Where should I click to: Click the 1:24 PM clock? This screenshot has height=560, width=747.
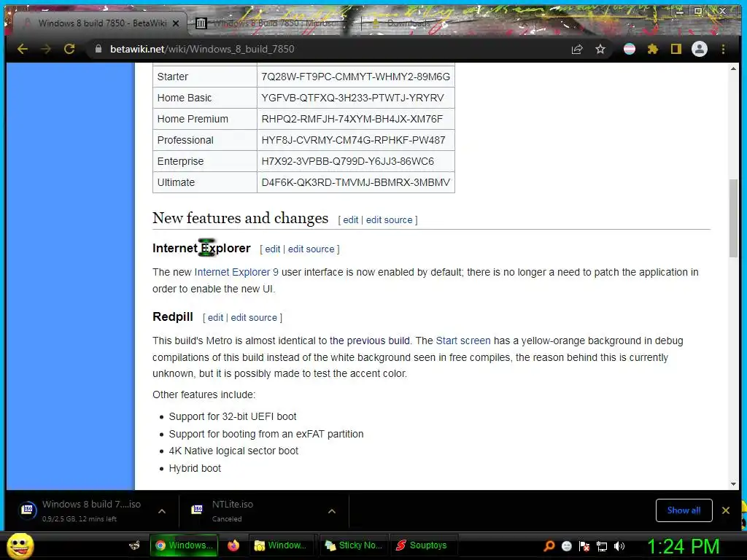pyautogui.click(x=683, y=546)
